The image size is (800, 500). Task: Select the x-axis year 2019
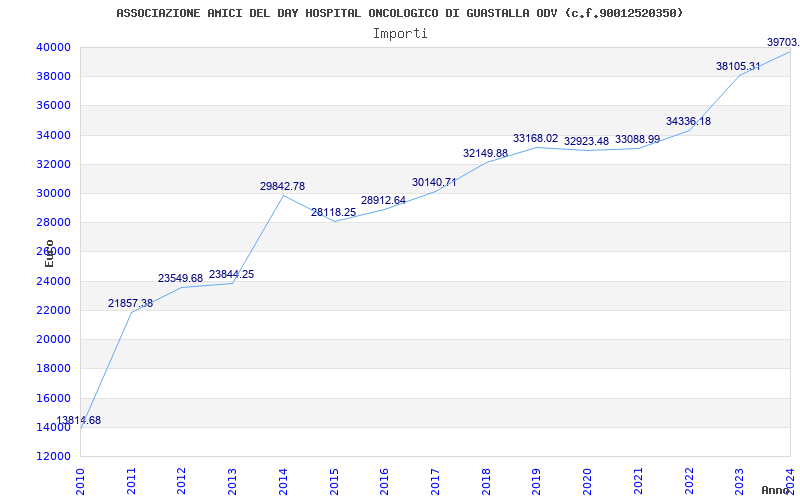(537, 482)
